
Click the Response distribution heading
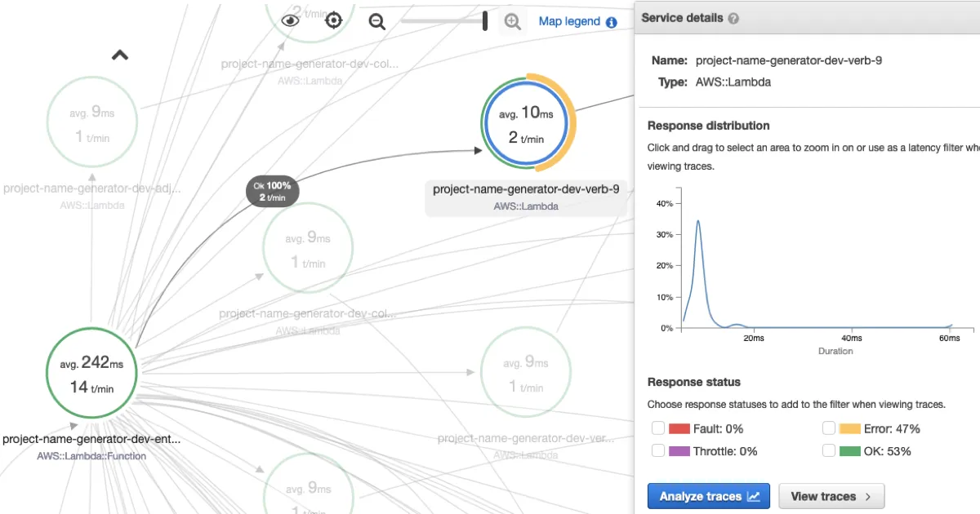[709, 126]
